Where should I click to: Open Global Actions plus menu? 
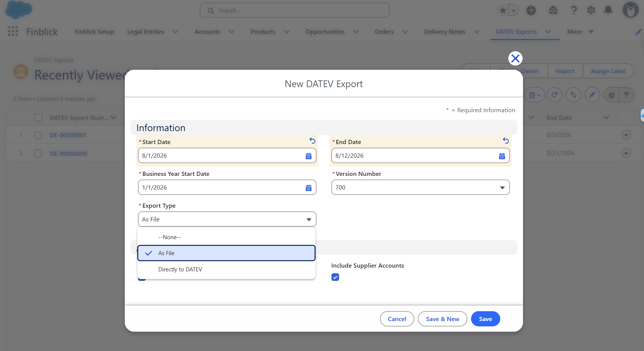coord(531,10)
